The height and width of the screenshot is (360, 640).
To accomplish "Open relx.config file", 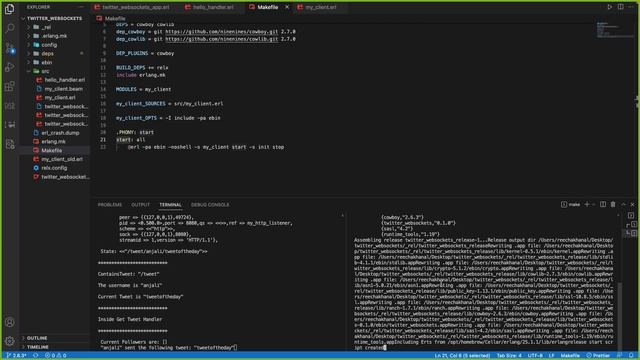I will pyautogui.click(x=55, y=168).
